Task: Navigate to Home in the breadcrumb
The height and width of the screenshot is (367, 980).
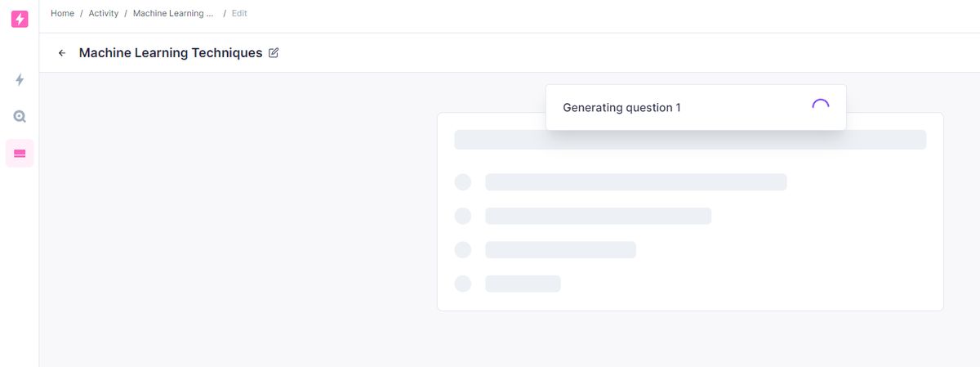Action: (62, 13)
